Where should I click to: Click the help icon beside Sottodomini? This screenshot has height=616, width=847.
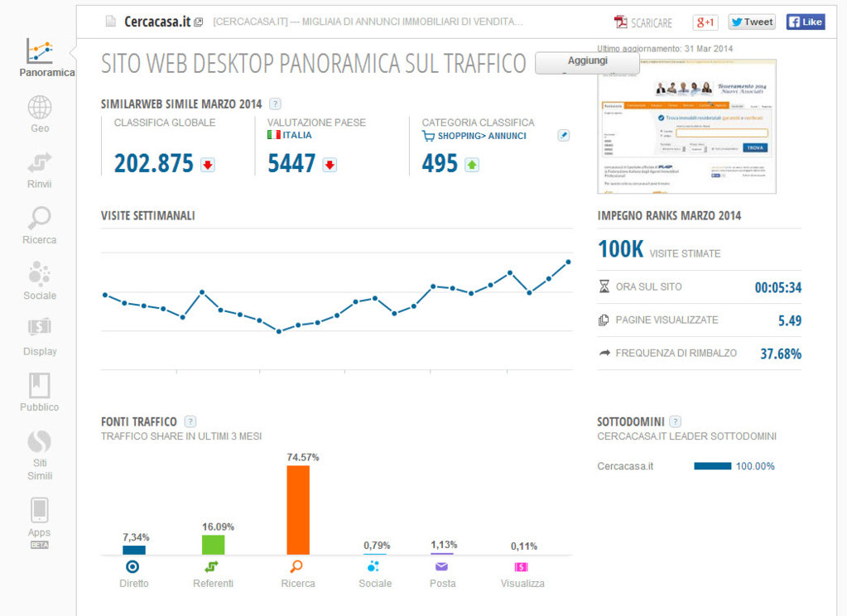tap(675, 421)
